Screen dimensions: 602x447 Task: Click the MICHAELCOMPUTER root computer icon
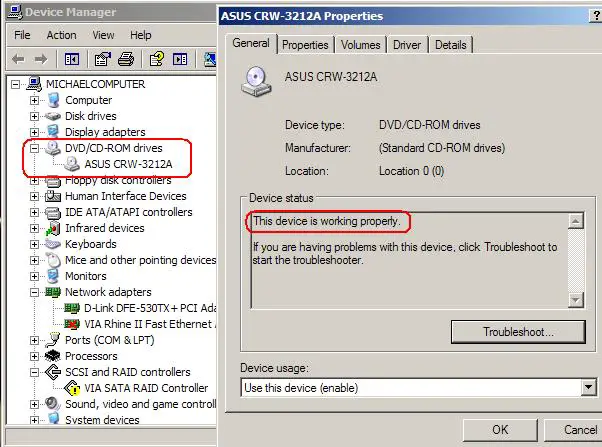tap(34, 84)
